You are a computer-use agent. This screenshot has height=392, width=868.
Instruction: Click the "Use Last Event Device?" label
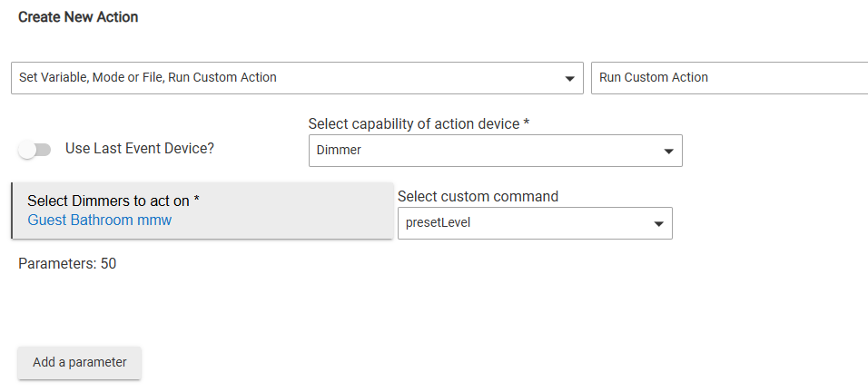click(140, 148)
